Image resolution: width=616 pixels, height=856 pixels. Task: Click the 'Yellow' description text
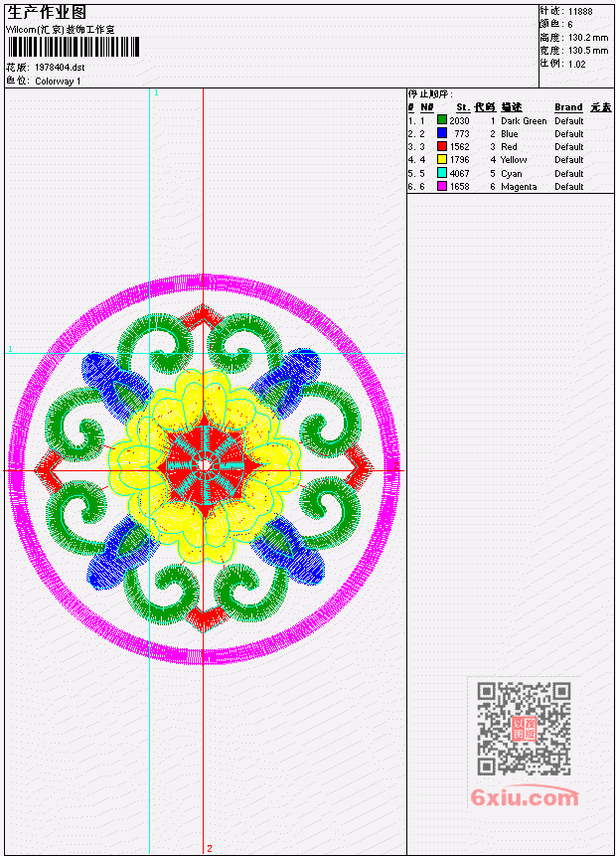point(514,160)
